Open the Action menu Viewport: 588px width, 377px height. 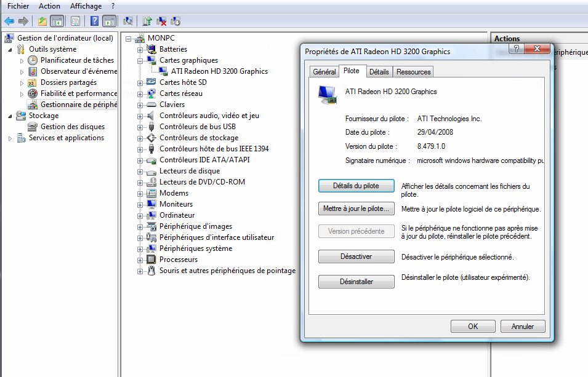pyautogui.click(x=49, y=6)
